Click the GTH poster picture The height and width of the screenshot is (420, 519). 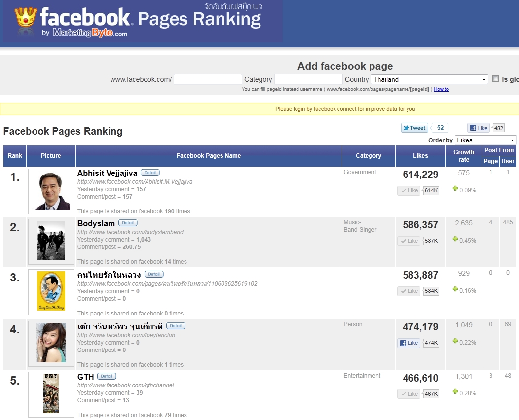pos(51,394)
